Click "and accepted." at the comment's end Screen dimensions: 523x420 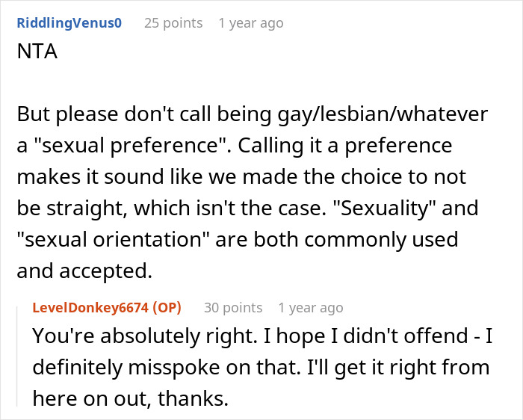pos(84,272)
